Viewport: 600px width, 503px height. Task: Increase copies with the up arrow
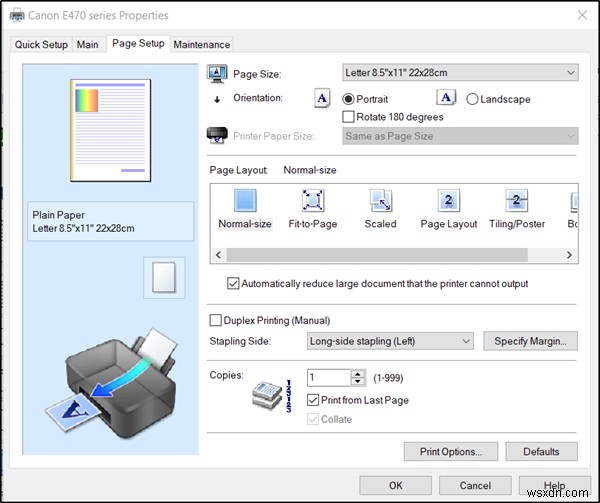tap(358, 374)
